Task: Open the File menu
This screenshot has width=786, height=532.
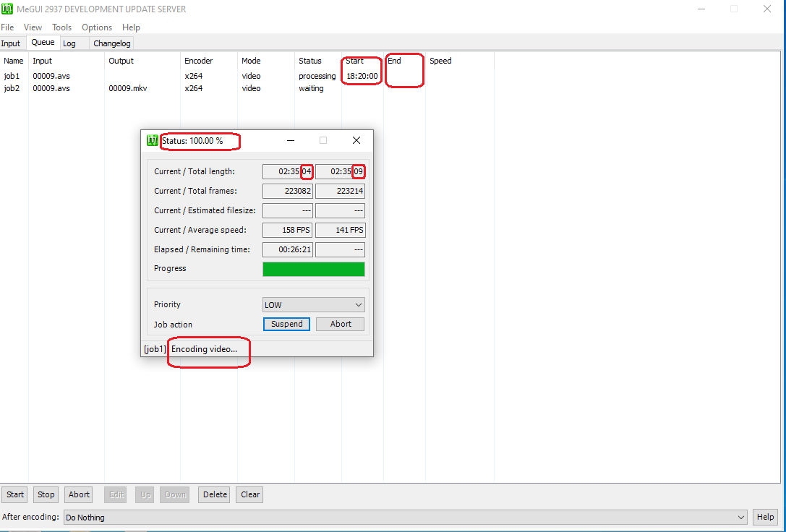Action: point(7,27)
